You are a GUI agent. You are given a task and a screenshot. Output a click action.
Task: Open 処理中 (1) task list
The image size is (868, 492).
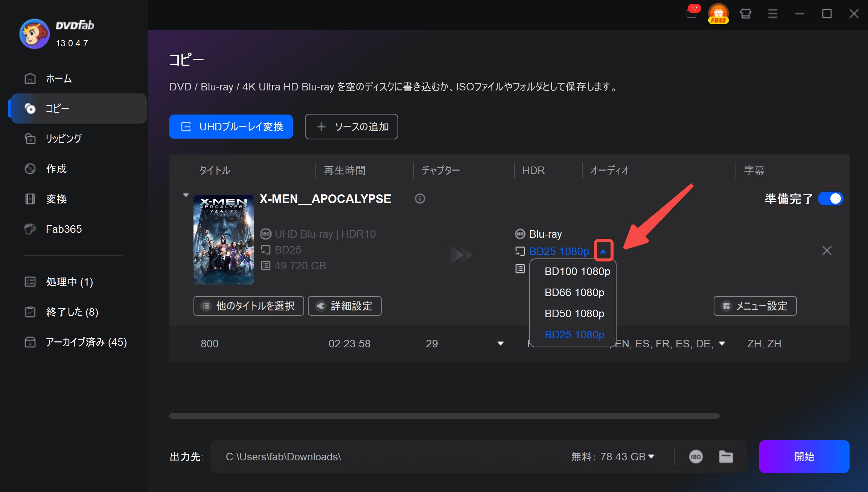click(79, 282)
